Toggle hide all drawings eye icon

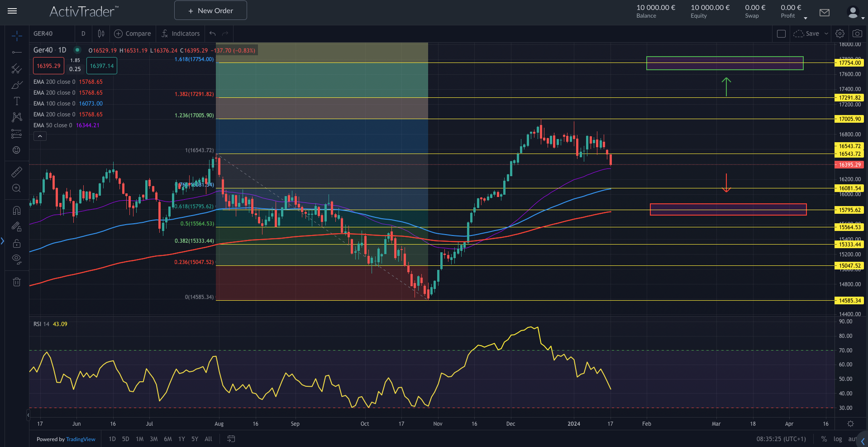pos(17,259)
